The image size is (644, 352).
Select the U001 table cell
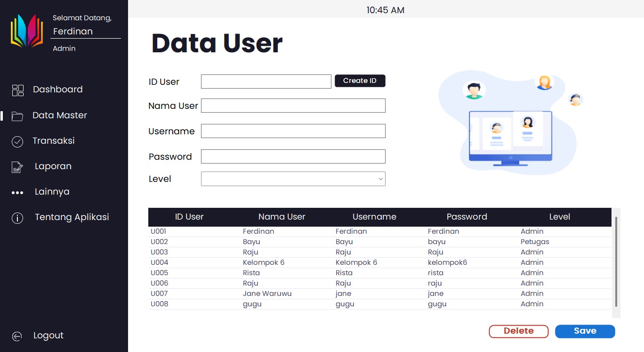click(159, 231)
